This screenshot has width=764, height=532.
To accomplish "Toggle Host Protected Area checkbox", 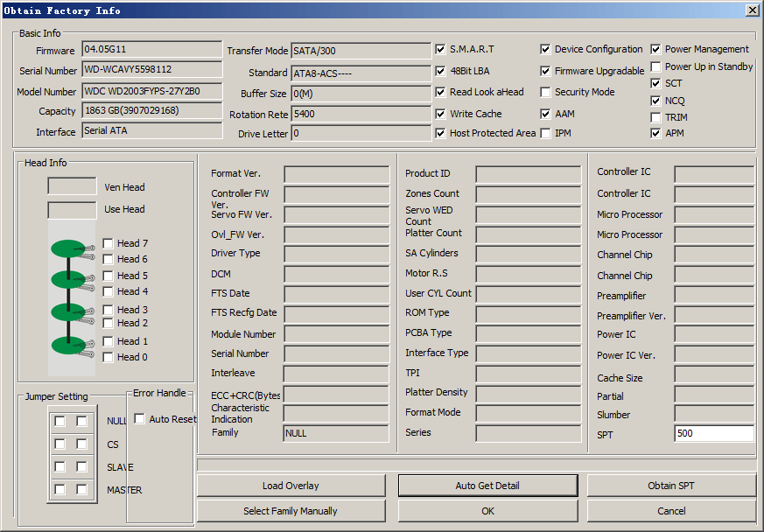I will [440, 133].
